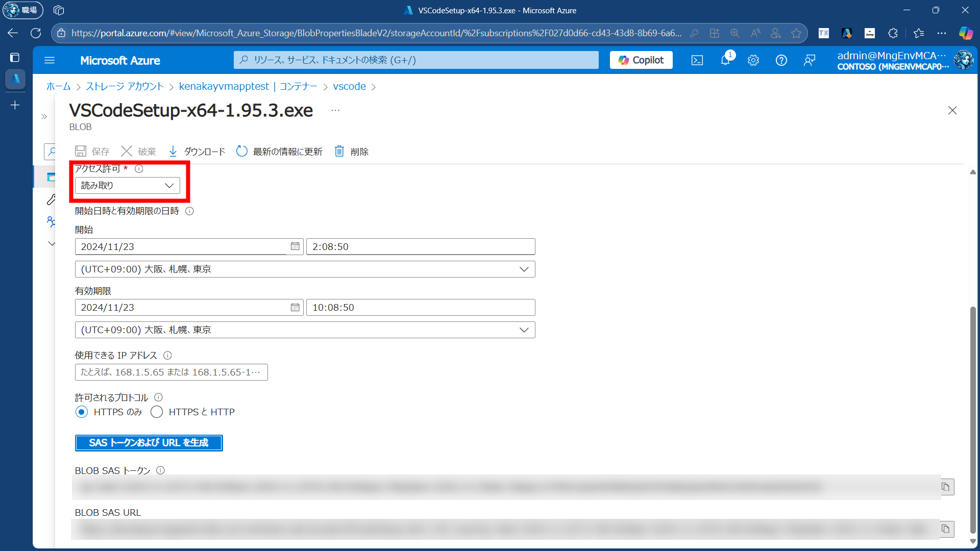This screenshot has width=980, height=551.
Task: Open read aloud icon in address bar
Action: 755,33
